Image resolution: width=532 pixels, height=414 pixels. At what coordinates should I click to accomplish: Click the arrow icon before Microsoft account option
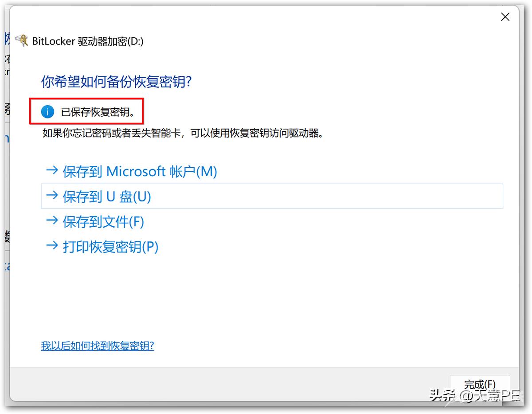tap(52, 170)
